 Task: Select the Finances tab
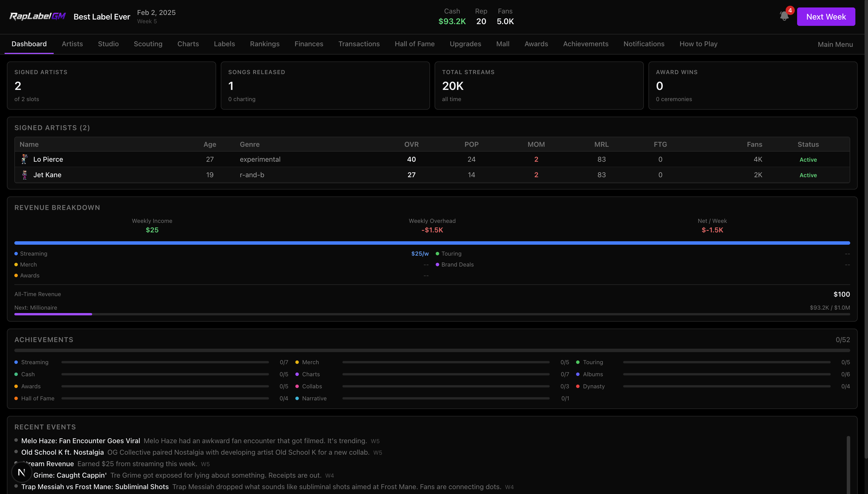pyautogui.click(x=309, y=44)
